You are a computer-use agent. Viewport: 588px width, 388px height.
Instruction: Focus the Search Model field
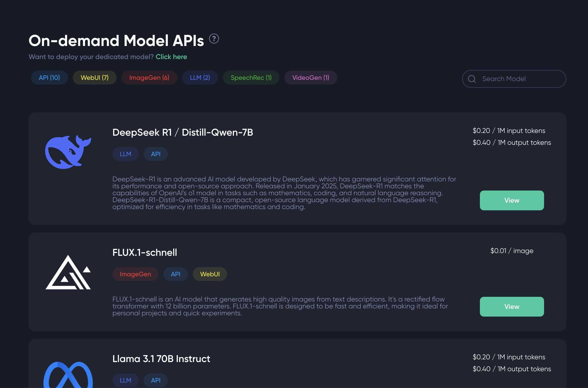click(x=514, y=79)
